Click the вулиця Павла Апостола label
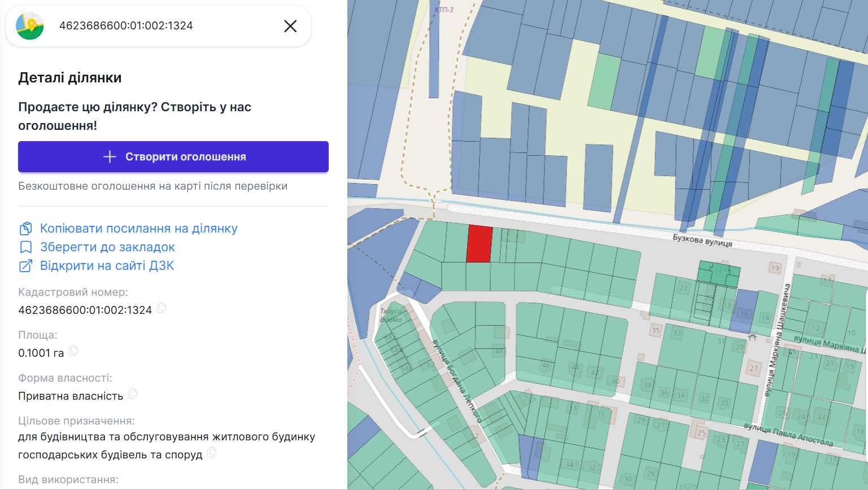The height and width of the screenshot is (490, 868). pyautogui.click(x=788, y=435)
